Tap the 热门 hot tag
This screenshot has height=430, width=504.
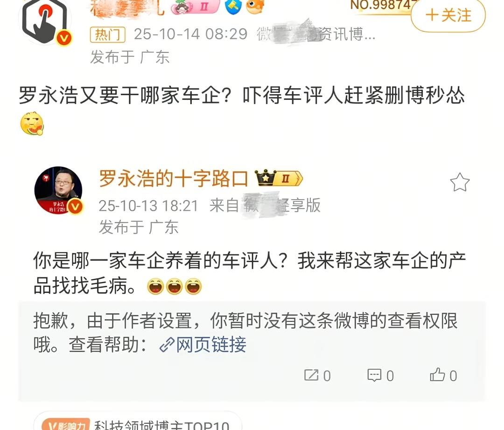tap(108, 35)
